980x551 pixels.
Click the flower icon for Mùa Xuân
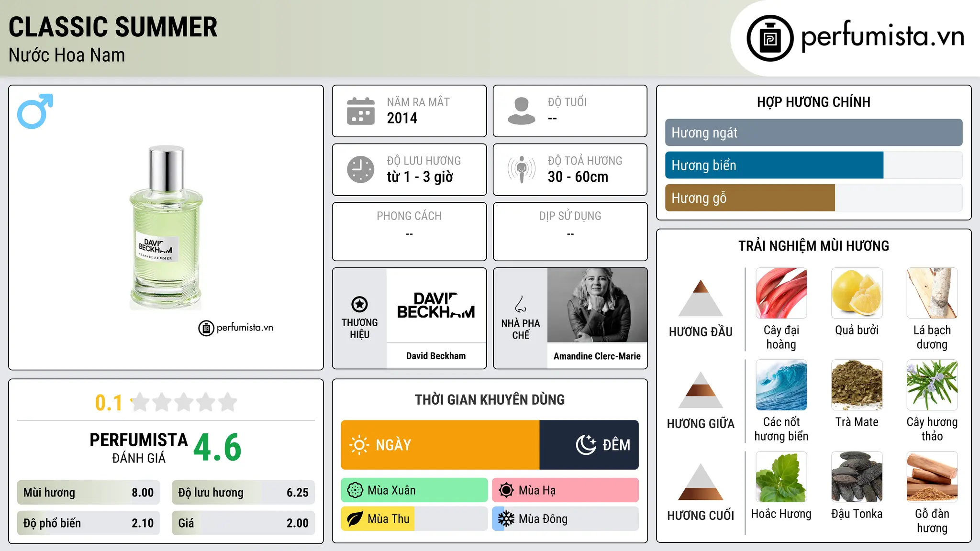355,490
